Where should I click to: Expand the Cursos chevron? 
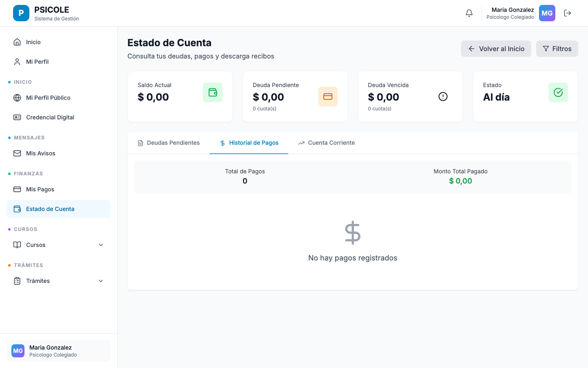click(x=101, y=245)
